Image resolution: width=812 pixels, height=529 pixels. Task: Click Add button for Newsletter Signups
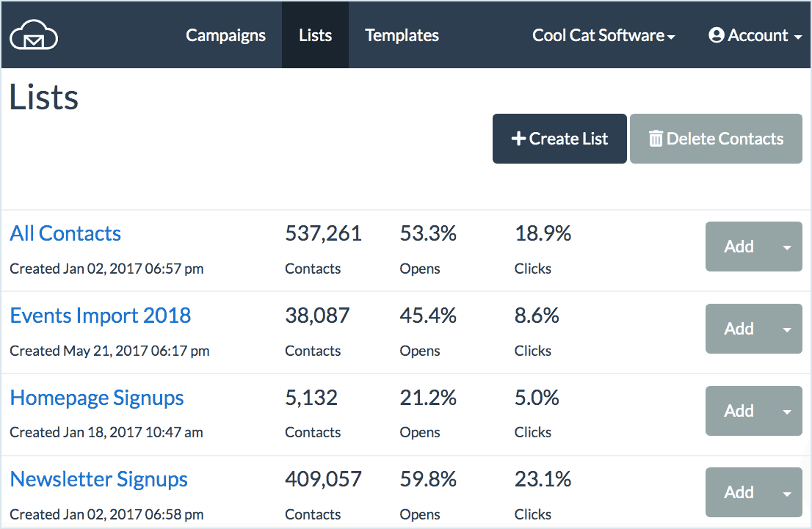pyautogui.click(x=739, y=493)
